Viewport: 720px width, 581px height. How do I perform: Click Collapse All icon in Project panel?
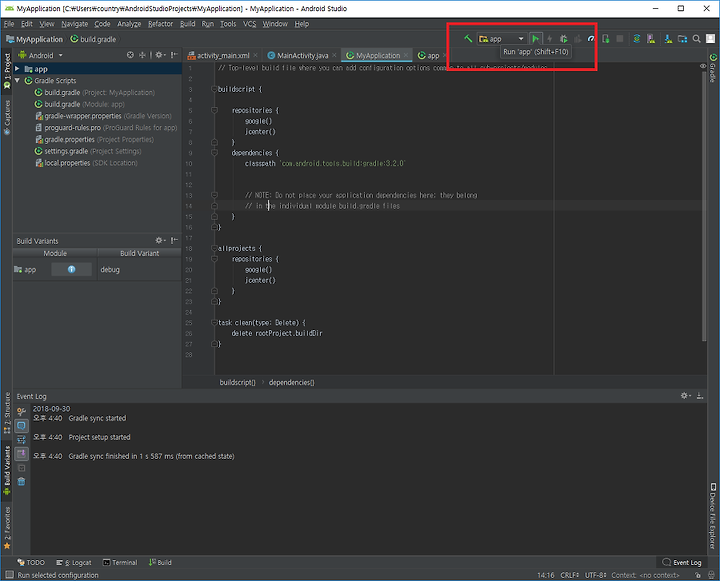click(x=142, y=55)
